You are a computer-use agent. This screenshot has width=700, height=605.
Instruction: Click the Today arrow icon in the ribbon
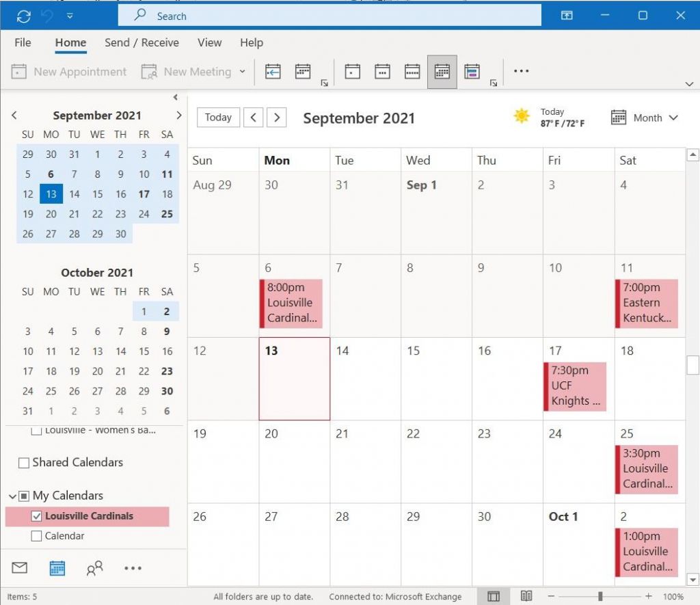(x=273, y=72)
